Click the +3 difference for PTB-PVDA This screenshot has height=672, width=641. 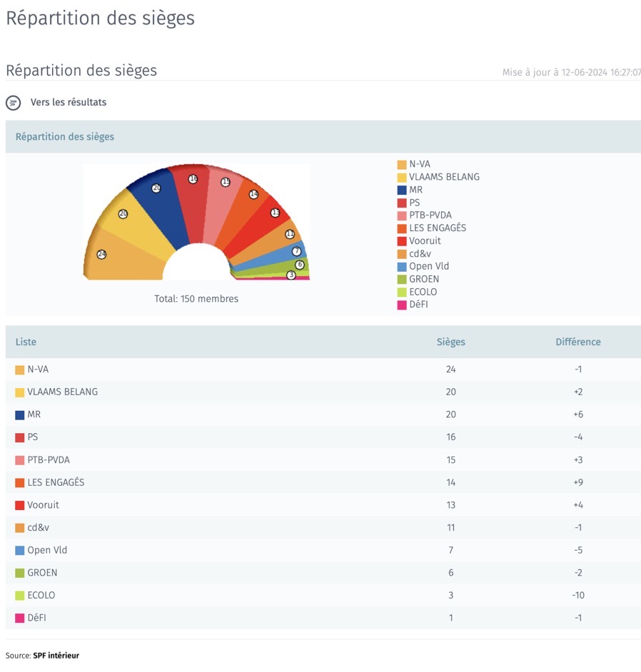click(578, 460)
